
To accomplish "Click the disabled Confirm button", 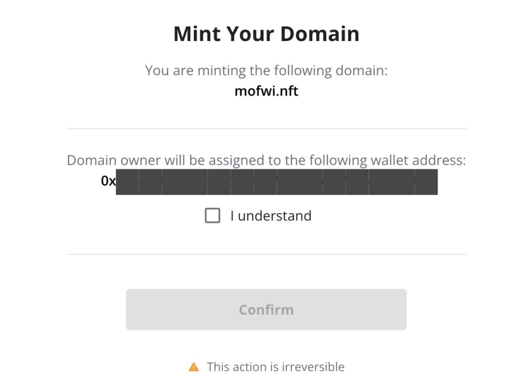I will click(267, 309).
